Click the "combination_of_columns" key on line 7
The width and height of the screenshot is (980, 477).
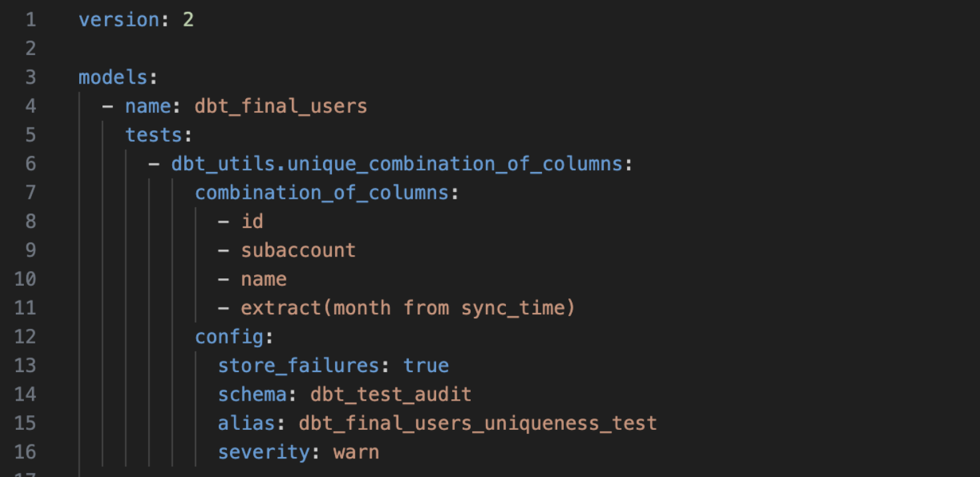322,193
